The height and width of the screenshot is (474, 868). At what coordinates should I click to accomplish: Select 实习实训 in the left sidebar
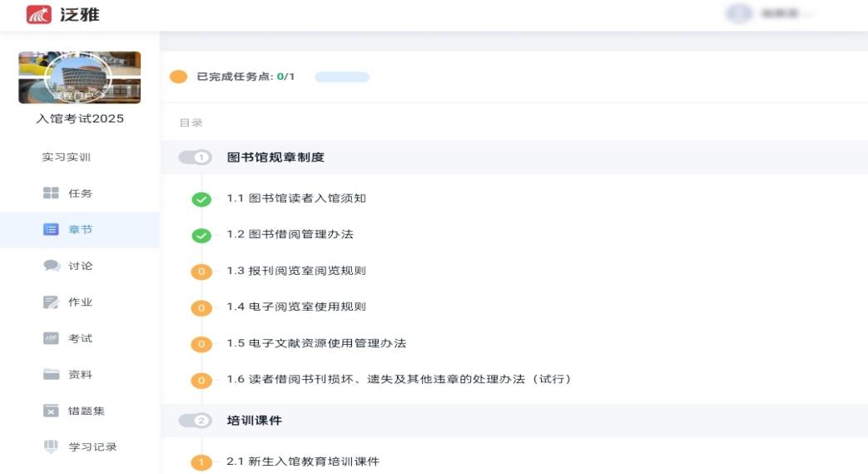pyautogui.click(x=67, y=157)
